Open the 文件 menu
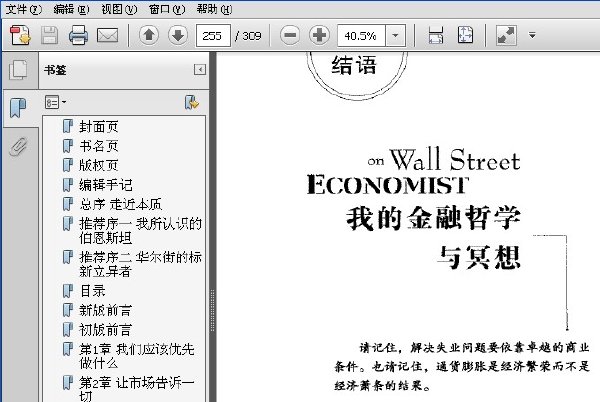 click(x=24, y=9)
